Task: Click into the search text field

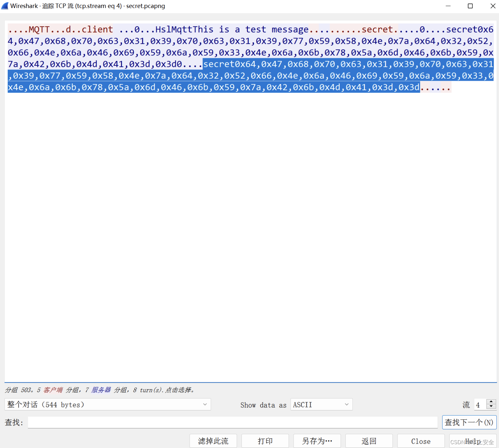Action: tap(233, 422)
